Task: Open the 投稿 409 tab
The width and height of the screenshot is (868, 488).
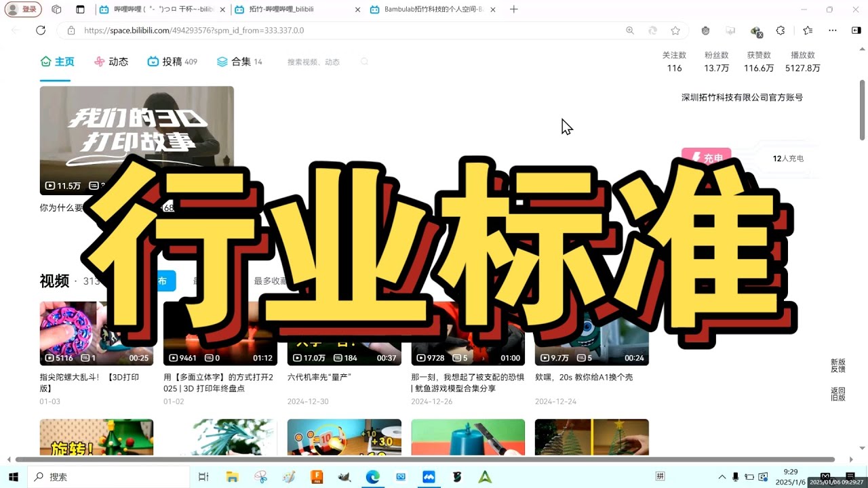Action: [x=172, y=62]
